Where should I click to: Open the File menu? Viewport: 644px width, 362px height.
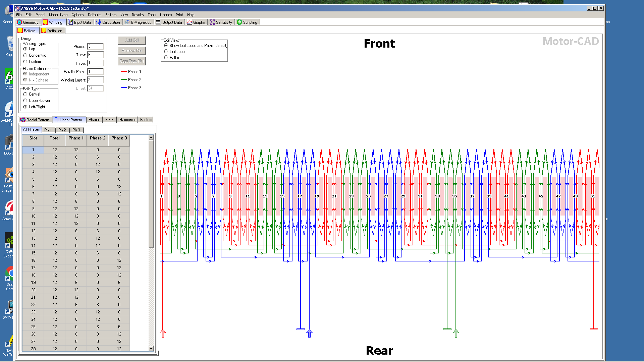point(19,15)
